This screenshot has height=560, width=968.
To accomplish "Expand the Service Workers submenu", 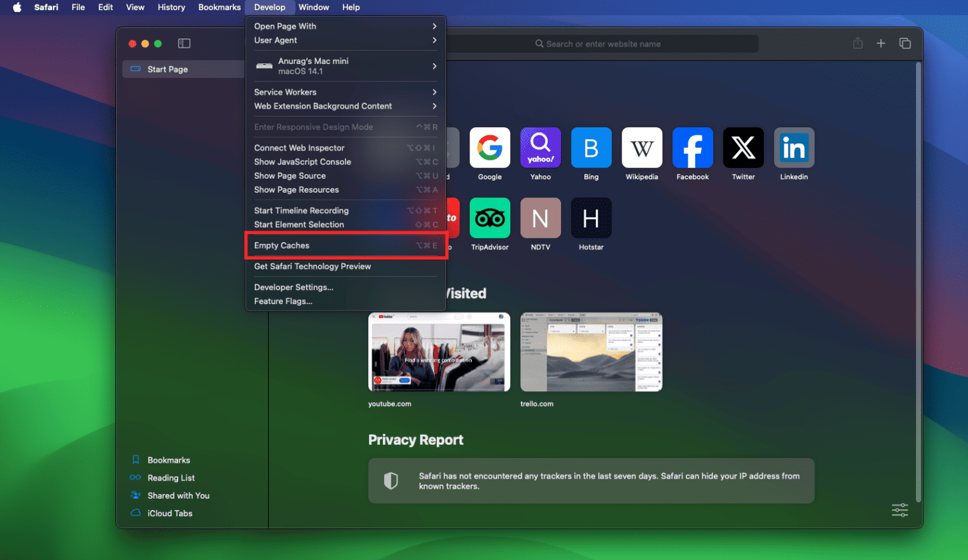I will tap(346, 92).
